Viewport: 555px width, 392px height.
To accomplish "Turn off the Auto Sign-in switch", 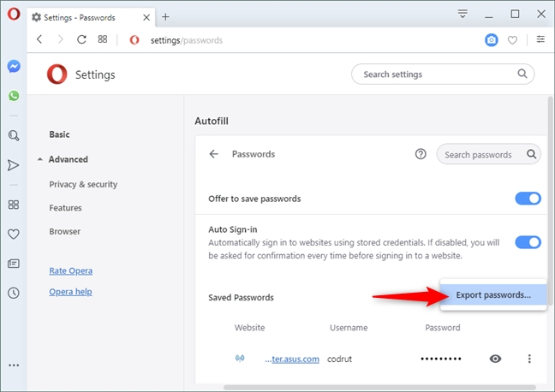I will click(x=528, y=242).
